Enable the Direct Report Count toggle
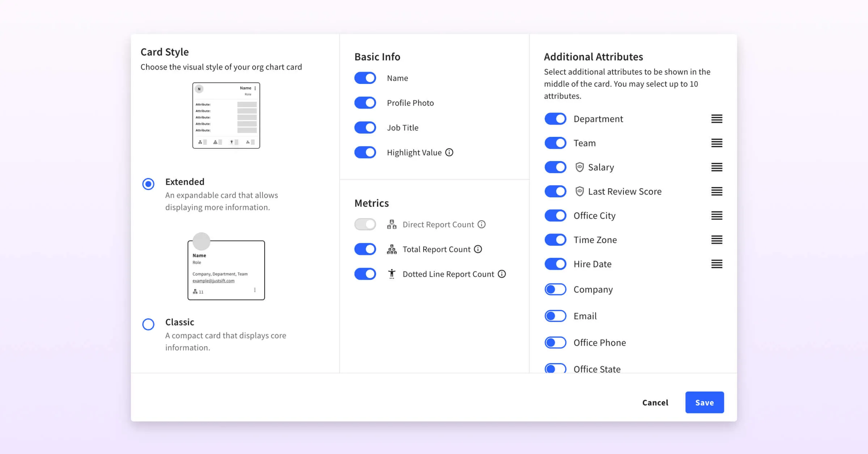 pos(365,224)
